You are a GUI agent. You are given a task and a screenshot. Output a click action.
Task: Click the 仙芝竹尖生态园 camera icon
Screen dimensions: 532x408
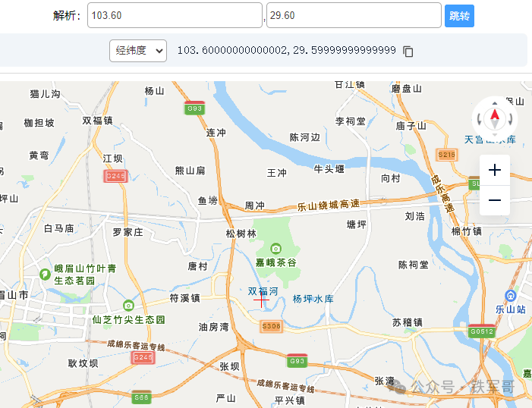pyautogui.click(x=128, y=306)
